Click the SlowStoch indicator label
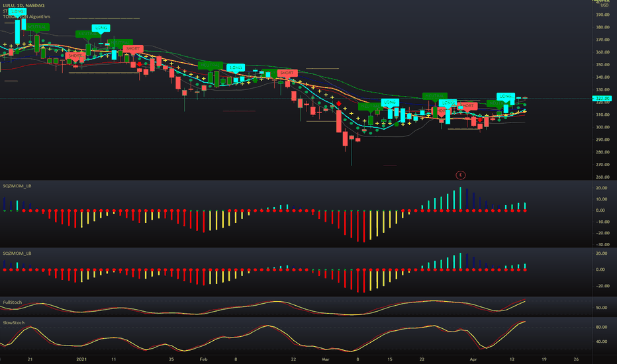Image resolution: width=617 pixels, height=364 pixels. pyautogui.click(x=13, y=323)
